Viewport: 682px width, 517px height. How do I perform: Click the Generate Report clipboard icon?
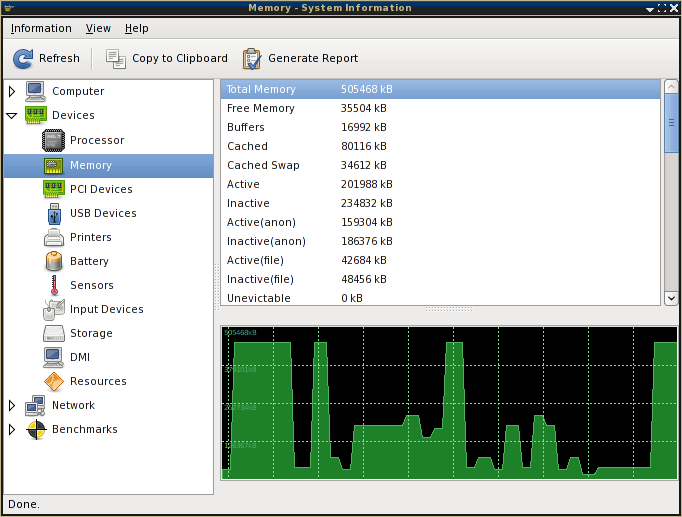[252, 59]
